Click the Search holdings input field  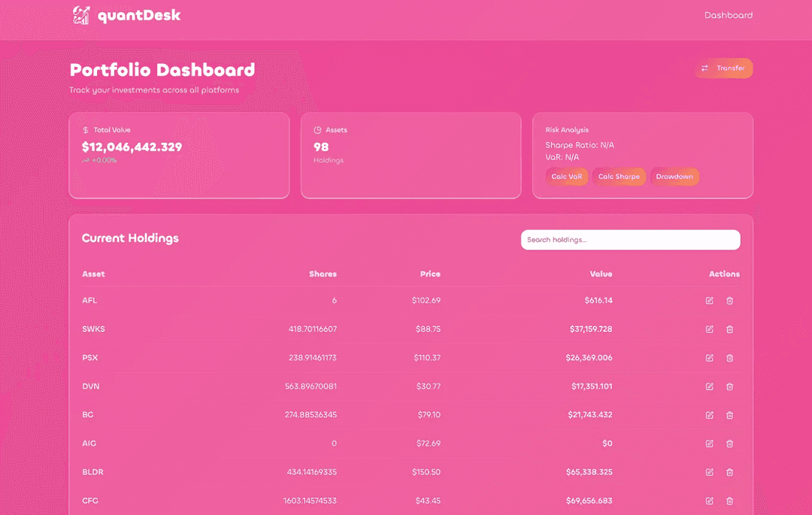[630, 239]
